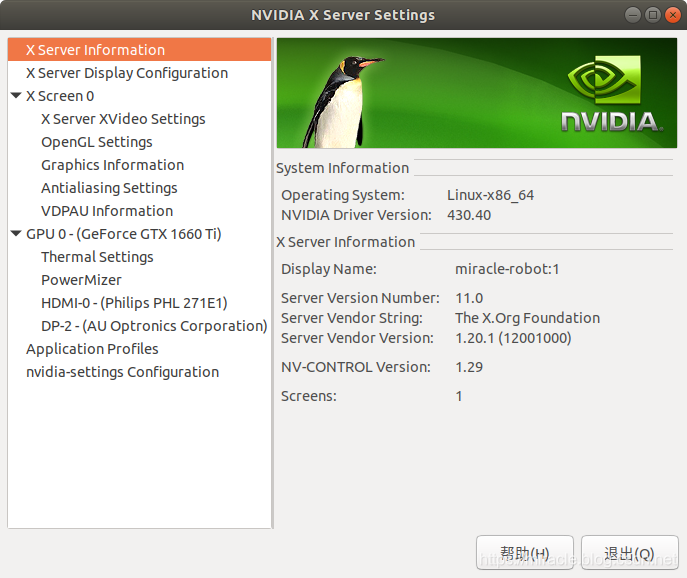Open X Server XVideo Settings
Screen dimensions: 687x578
pos(139,119)
